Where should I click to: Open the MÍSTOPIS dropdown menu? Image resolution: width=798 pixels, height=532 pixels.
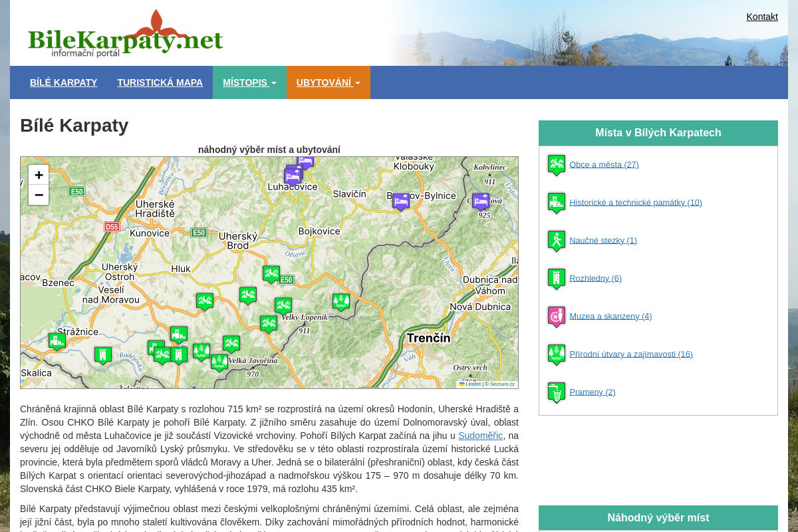pos(249,82)
